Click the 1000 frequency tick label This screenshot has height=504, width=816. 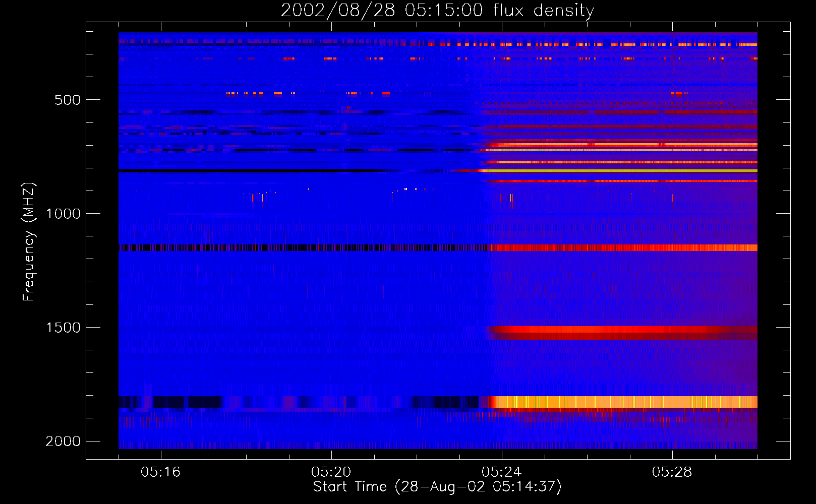coord(63,214)
